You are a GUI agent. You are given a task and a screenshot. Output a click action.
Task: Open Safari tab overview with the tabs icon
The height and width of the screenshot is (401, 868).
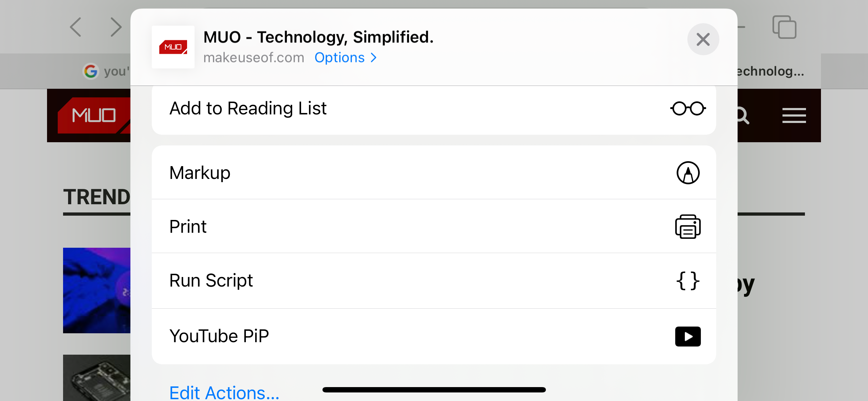[784, 26]
